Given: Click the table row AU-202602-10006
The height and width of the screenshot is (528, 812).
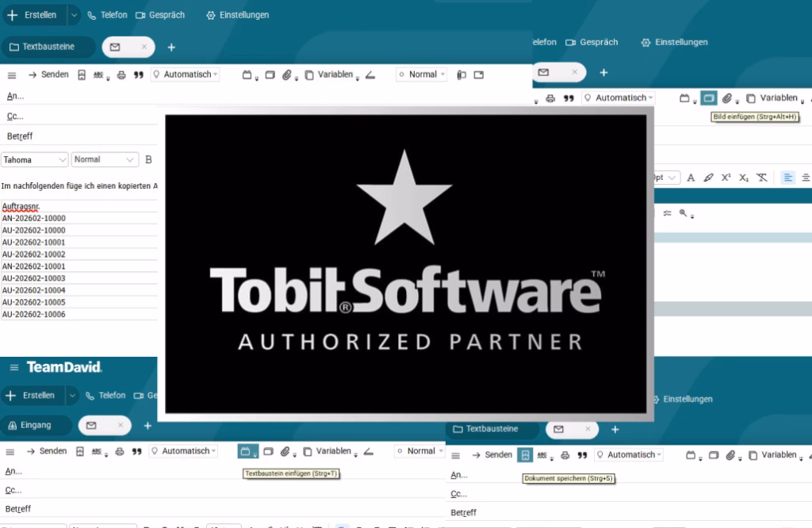Looking at the screenshot, I should coord(79,314).
